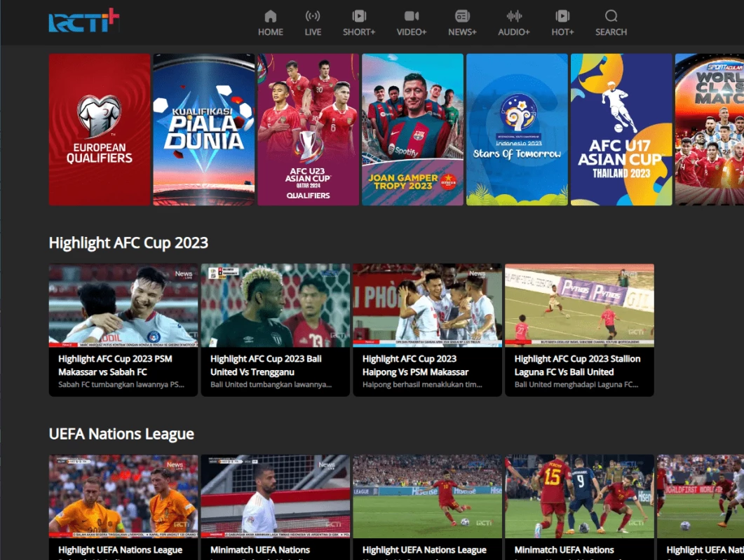The width and height of the screenshot is (744, 560).
Task: Play UEFA thumbnail of red player kicking ball
Action: coord(428,496)
